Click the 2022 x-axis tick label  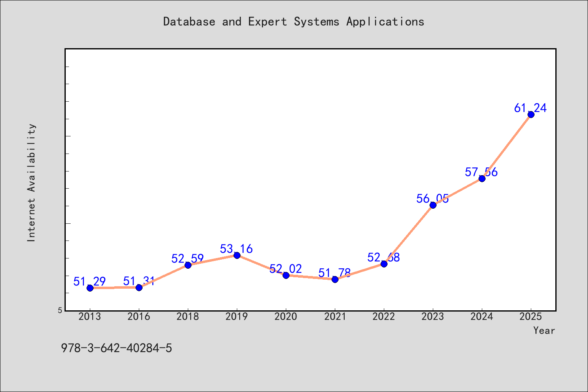coord(384,316)
